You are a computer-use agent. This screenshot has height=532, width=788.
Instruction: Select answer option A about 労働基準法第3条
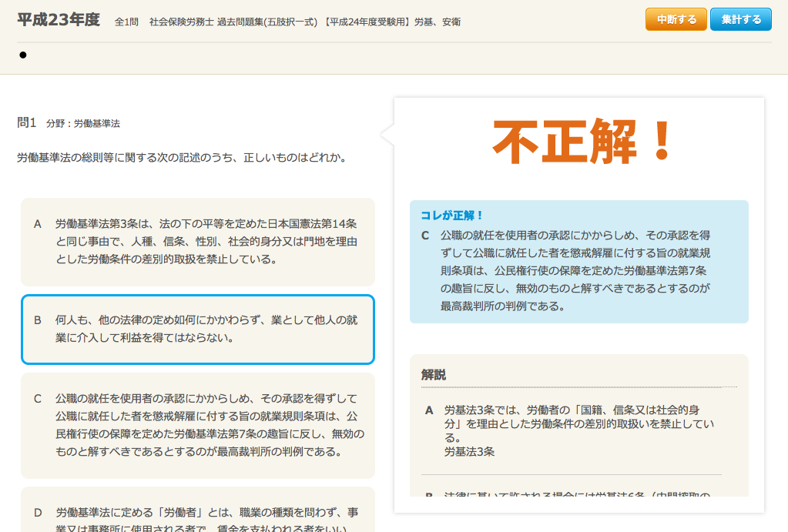click(197, 242)
